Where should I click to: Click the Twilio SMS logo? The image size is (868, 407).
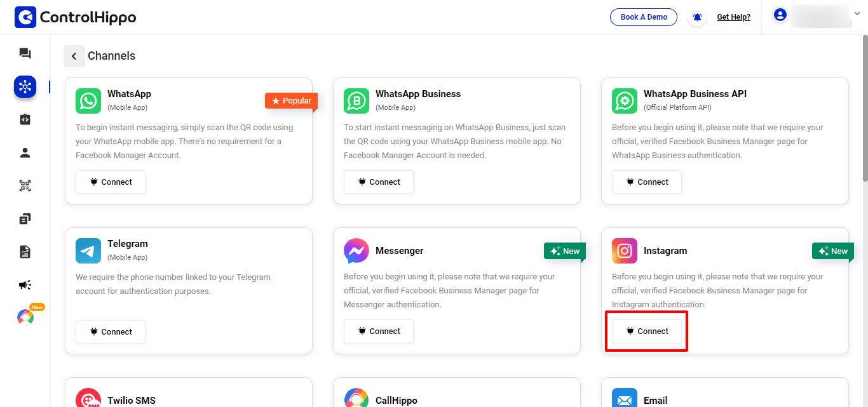point(88,398)
